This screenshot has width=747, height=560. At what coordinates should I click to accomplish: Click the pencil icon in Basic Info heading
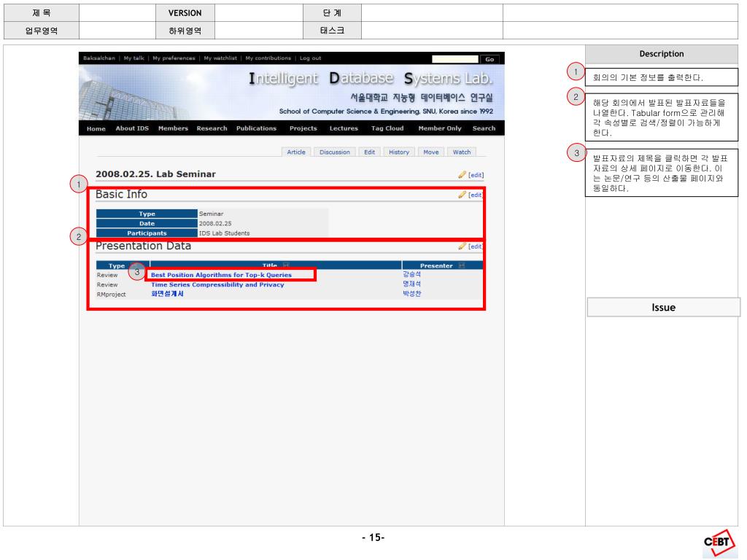pyautogui.click(x=462, y=195)
